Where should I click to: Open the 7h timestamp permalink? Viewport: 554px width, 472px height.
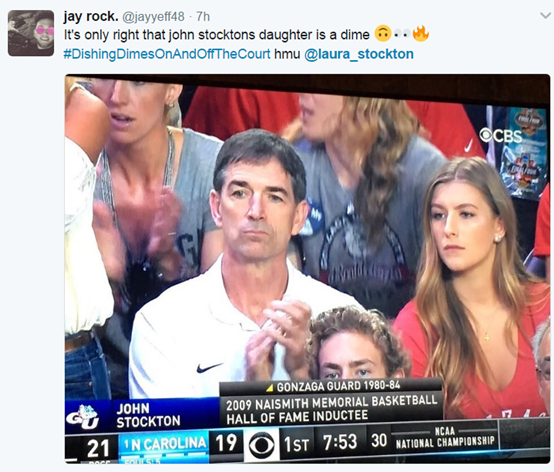pos(203,17)
